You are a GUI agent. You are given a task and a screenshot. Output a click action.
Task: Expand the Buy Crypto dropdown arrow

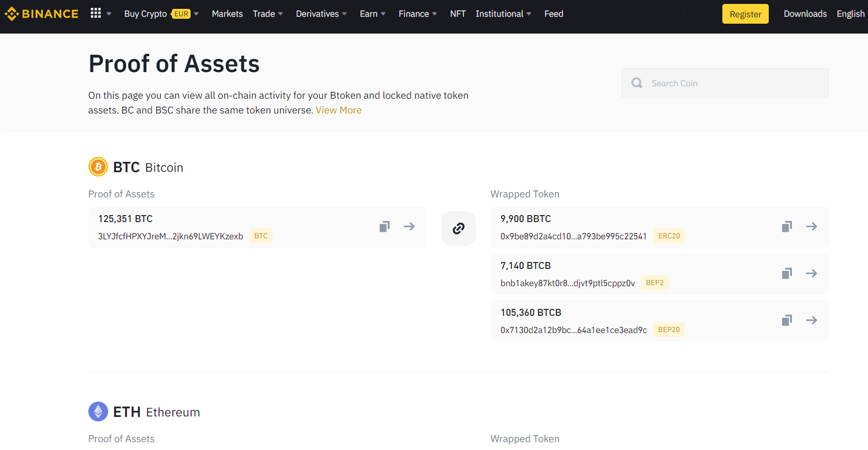(x=197, y=14)
